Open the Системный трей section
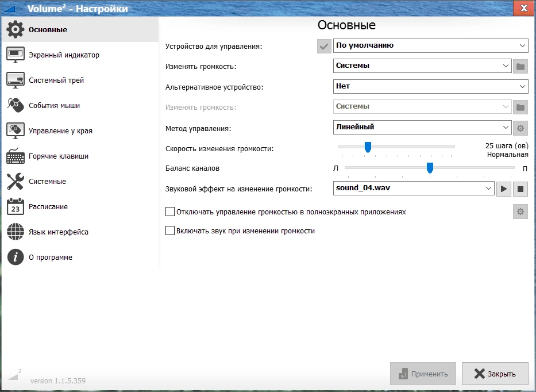Image resolution: width=536 pixels, height=392 pixels. pyautogui.click(x=80, y=80)
